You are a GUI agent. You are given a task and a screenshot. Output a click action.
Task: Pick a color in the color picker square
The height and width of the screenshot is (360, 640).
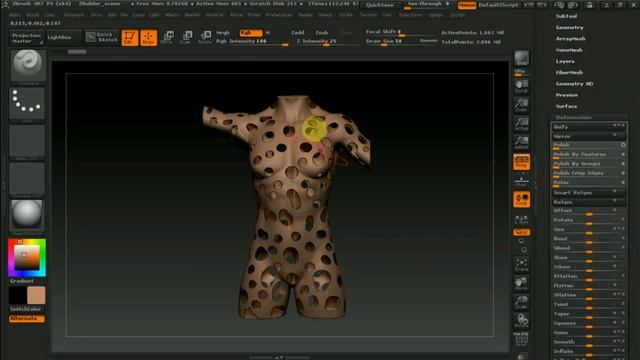[27, 258]
